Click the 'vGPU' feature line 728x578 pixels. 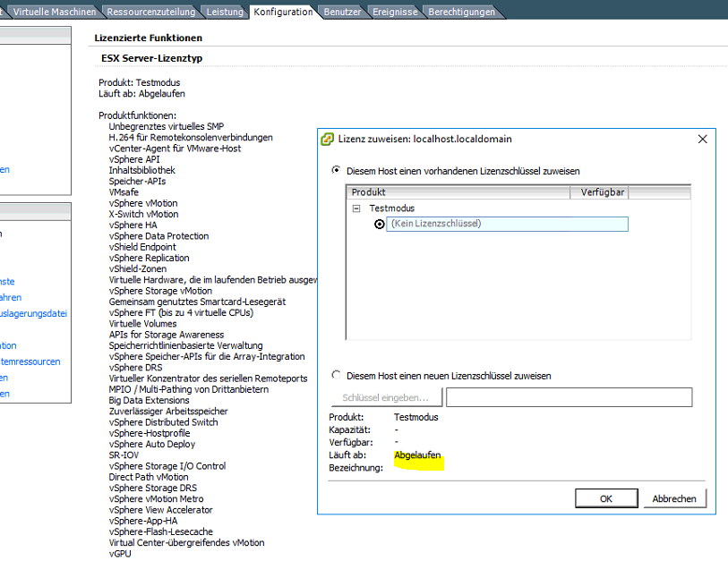pos(120,554)
